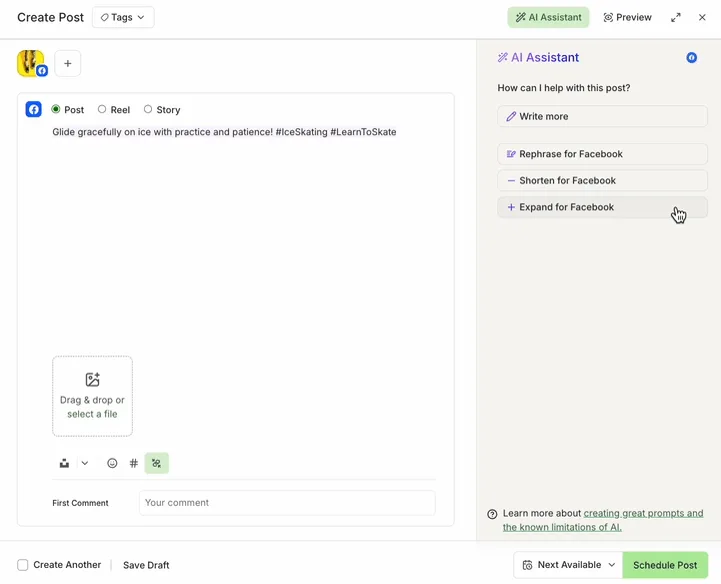Click the First Comment label
This screenshot has height=584, width=721.
pos(80,503)
